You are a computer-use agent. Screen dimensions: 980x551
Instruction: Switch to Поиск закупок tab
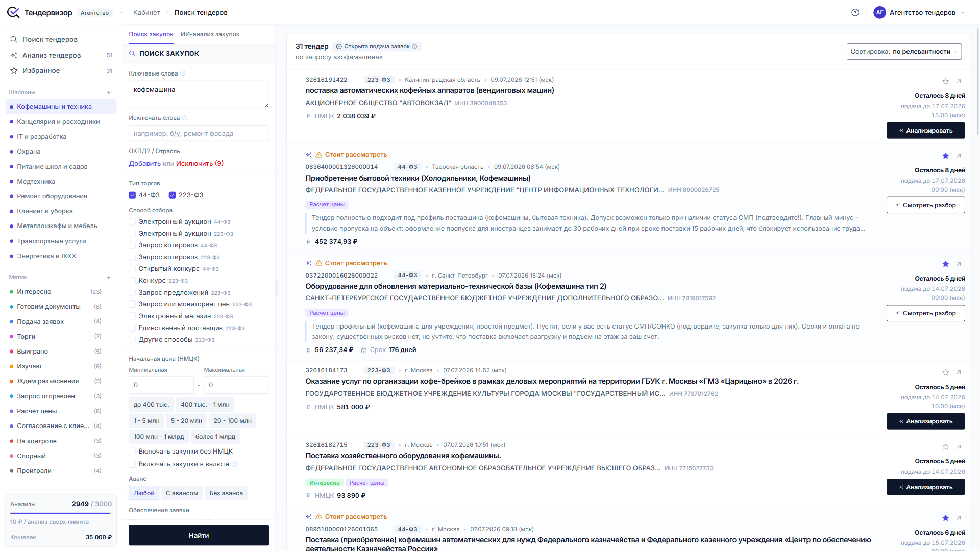(x=151, y=34)
